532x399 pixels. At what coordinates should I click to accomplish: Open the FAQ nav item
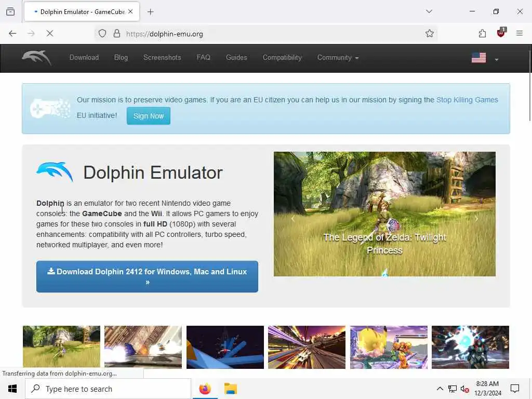(204, 58)
